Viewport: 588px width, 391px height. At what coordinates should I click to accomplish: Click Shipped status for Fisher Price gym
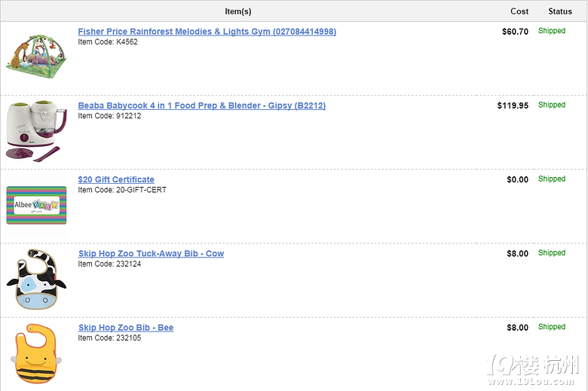(552, 31)
